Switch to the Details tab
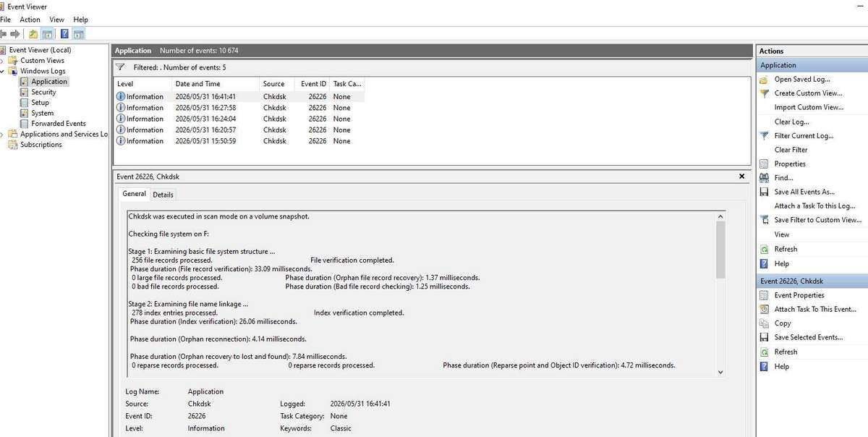 (163, 195)
